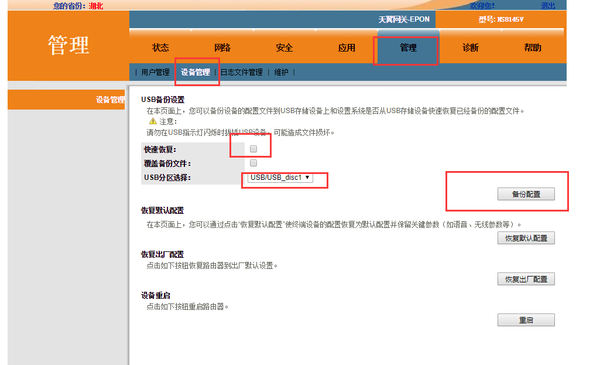Image resolution: width=600 pixels, height=365 pixels.
Task: Click the 重启 button
Action: pyautogui.click(x=526, y=320)
